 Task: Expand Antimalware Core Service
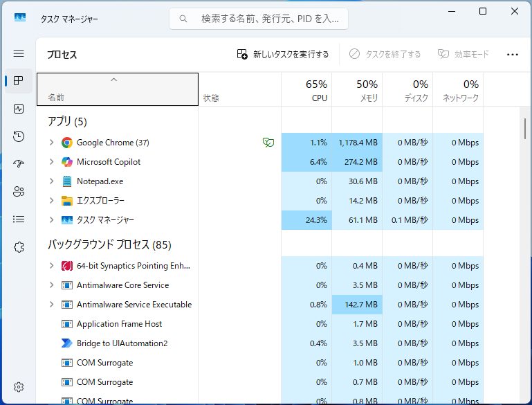pyautogui.click(x=52, y=285)
